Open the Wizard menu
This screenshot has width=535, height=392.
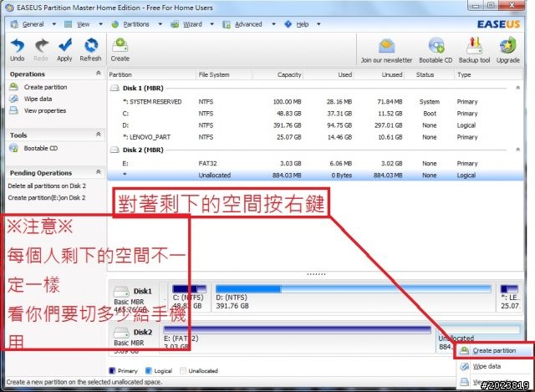coord(192,24)
